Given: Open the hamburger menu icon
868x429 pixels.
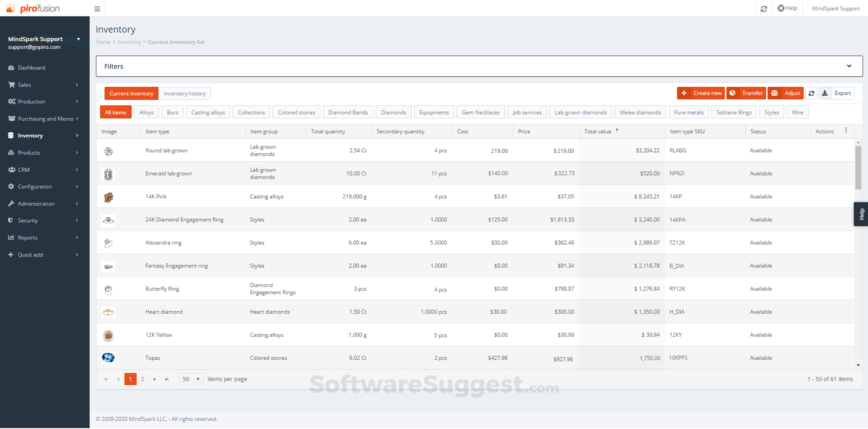Looking at the screenshot, I should coord(97,8).
